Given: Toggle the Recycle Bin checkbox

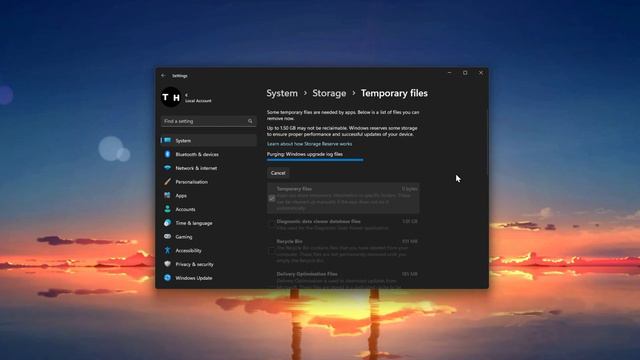Looking at the screenshot, I should [x=272, y=251].
